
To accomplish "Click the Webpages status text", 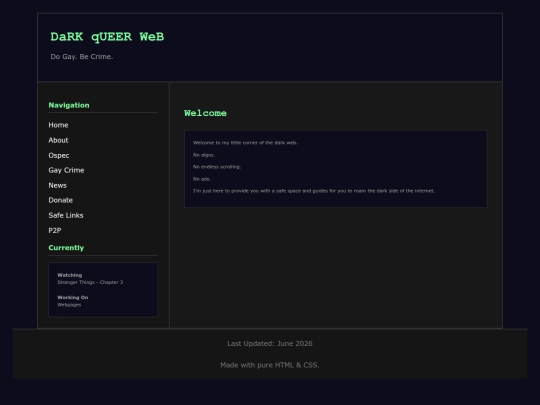I will pyautogui.click(x=69, y=305).
